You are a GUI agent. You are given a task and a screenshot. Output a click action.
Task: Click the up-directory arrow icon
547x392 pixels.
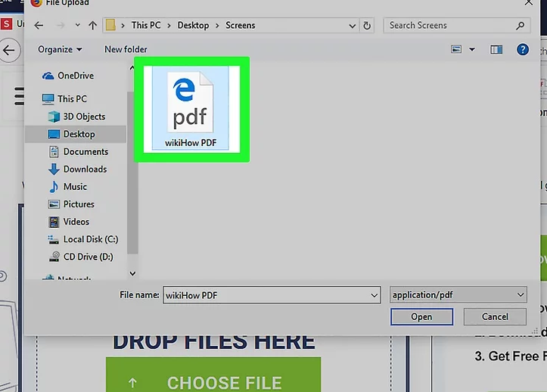point(93,26)
